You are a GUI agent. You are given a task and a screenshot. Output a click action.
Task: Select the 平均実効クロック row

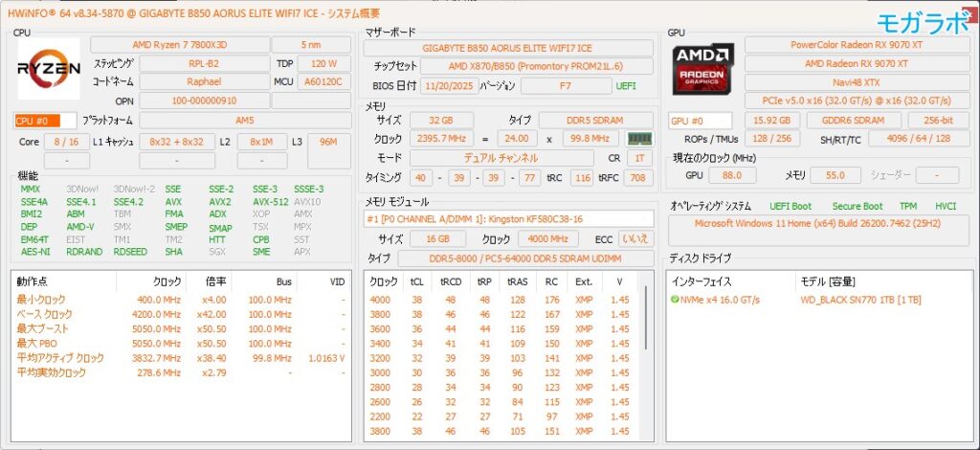point(181,372)
